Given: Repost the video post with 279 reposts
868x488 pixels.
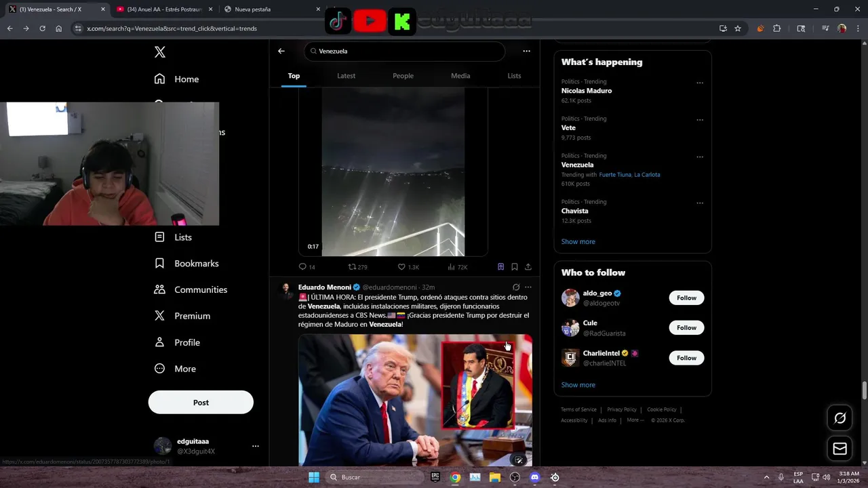Looking at the screenshot, I should point(357,267).
